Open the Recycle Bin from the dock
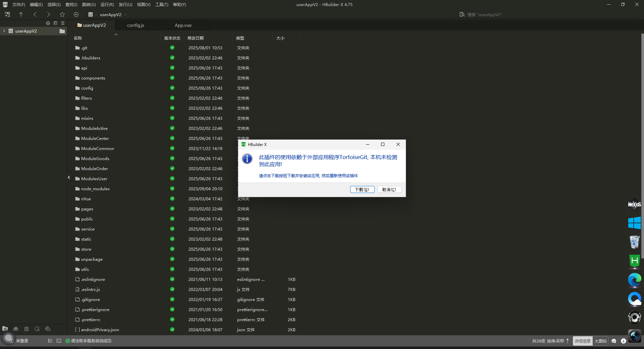The image size is (644, 349). pos(634,242)
